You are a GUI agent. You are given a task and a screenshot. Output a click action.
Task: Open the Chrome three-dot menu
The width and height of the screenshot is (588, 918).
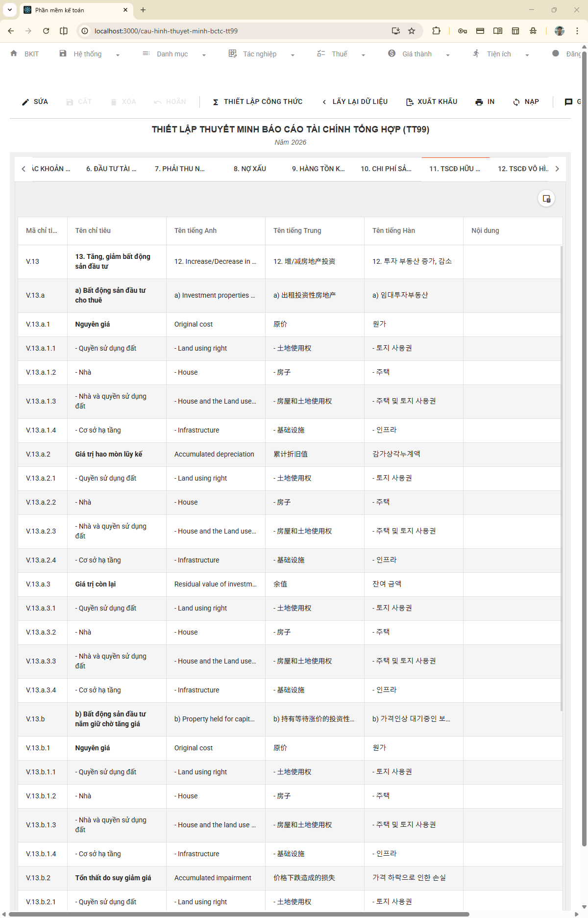click(577, 31)
